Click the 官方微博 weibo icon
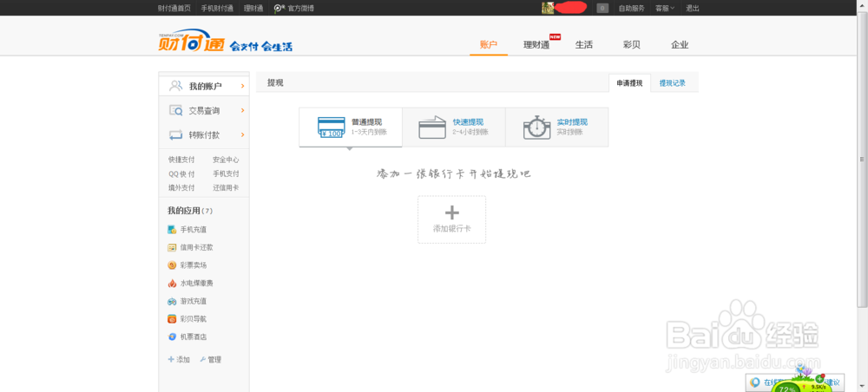 (279, 8)
